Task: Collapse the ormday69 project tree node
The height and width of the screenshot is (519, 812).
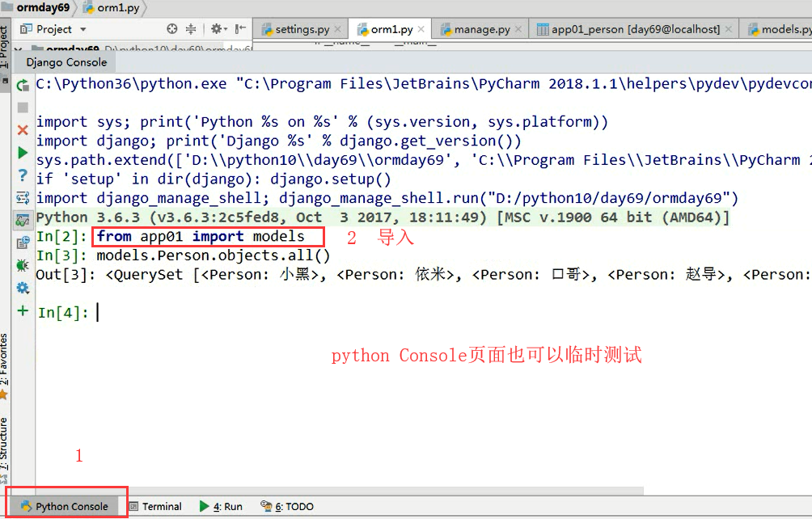Action: tap(18, 49)
